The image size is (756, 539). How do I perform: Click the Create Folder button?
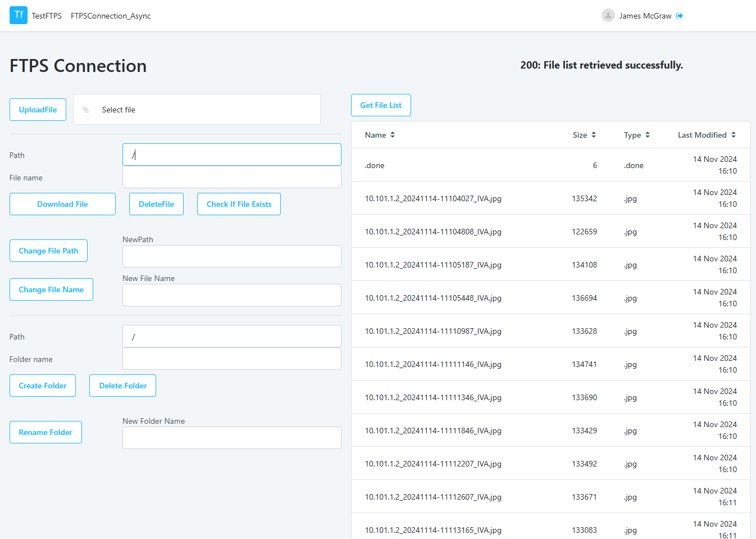coord(43,386)
